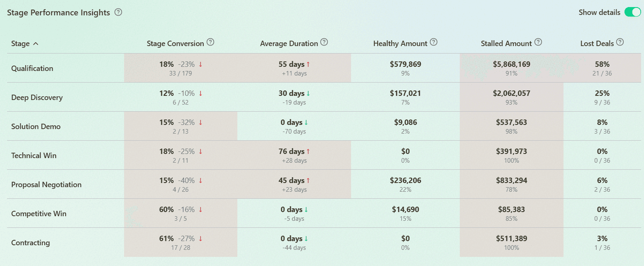This screenshot has height=266, width=644.
Task: Click the red decline arrow beside Qualification conversion
Action: pos(201,64)
